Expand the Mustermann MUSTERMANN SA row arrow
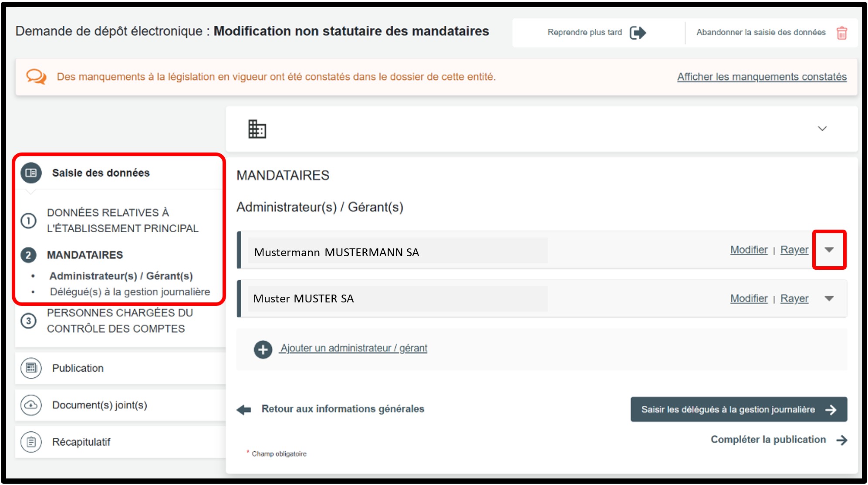 (x=829, y=250)
